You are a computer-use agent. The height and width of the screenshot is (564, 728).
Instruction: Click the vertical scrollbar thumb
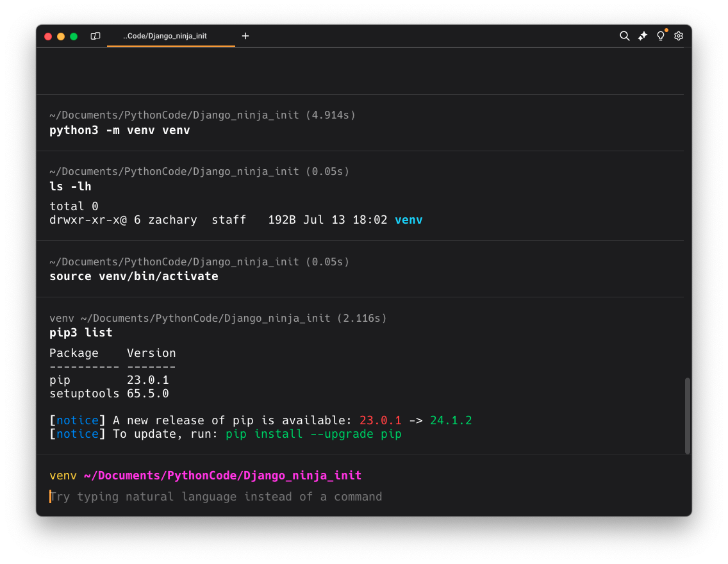click(x=688, y=415)
